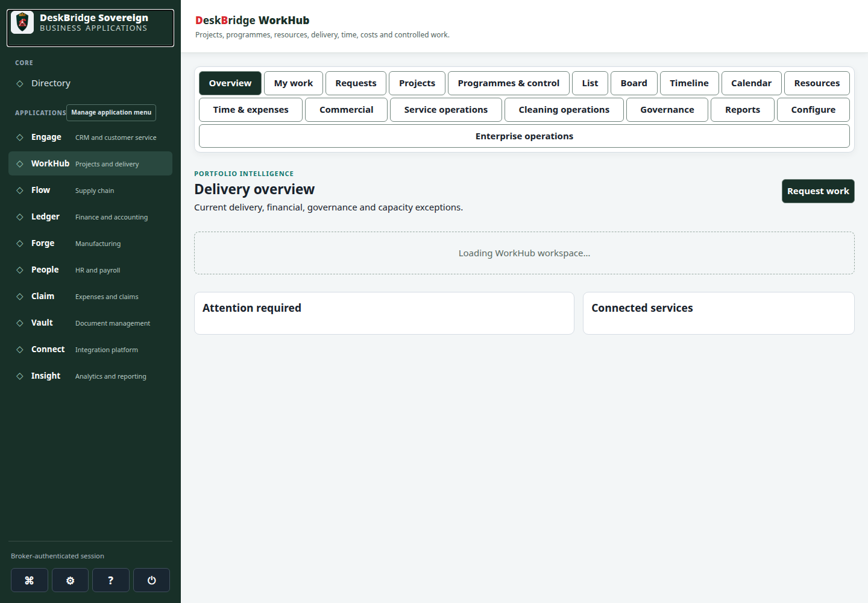
Task: Select the Governance tab
Action: click(x=667, y=110)
